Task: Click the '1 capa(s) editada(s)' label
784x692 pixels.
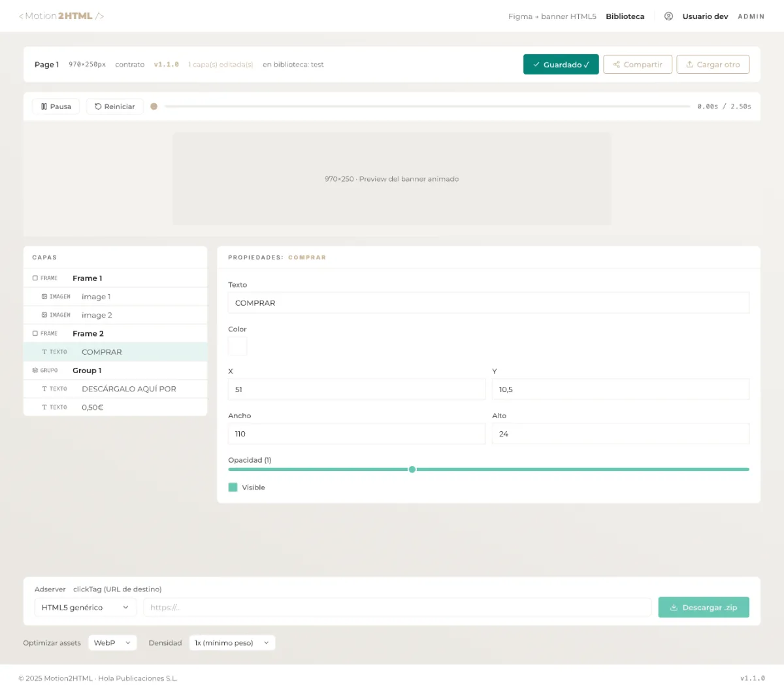Action: click(221, 65)
